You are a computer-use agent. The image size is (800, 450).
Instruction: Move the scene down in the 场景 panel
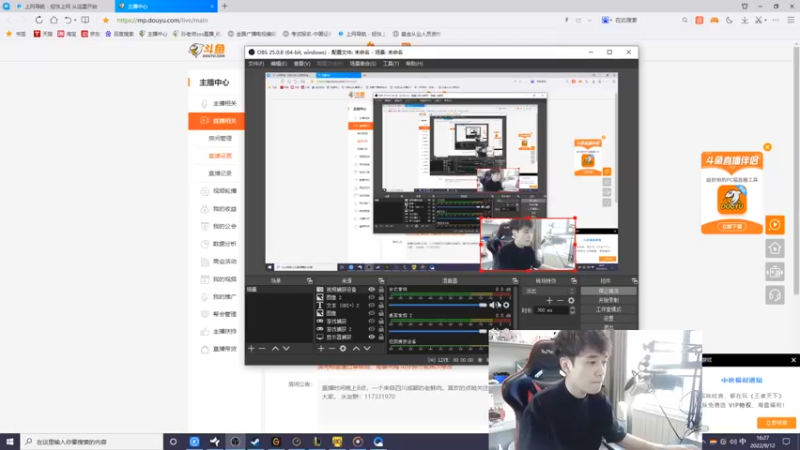point(286,348)
